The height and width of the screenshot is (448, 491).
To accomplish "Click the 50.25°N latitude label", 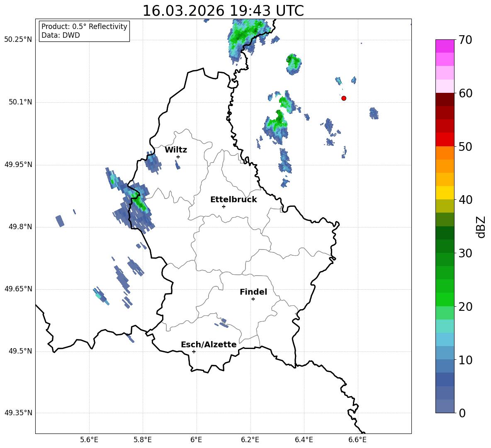I will [x=18, y=40].
